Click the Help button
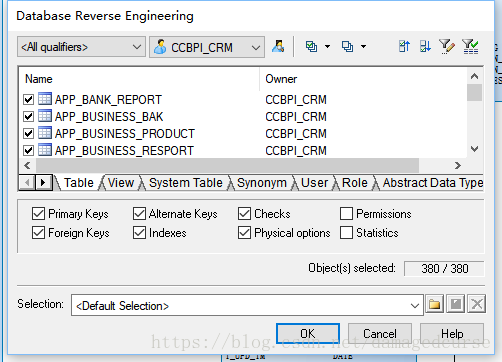 click(x=452, y=333)
